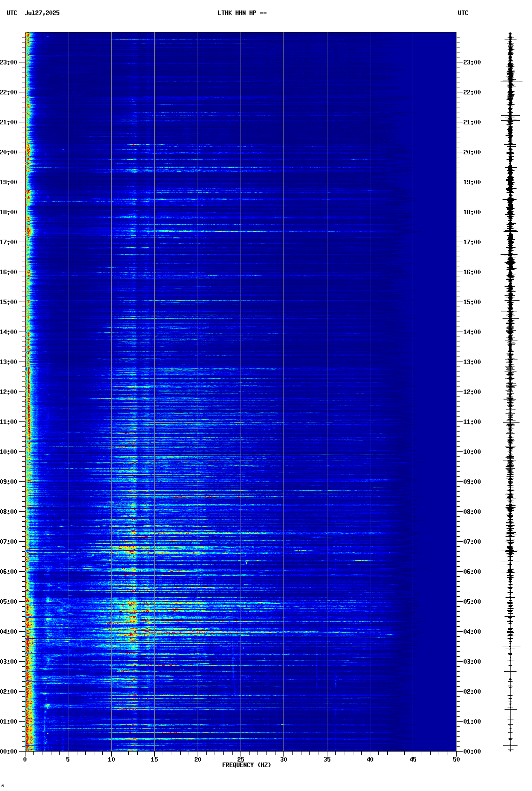Screen dimensions: 532x791
Task: Click the right-axis 08:00 time label
Action: coord(472,512)
